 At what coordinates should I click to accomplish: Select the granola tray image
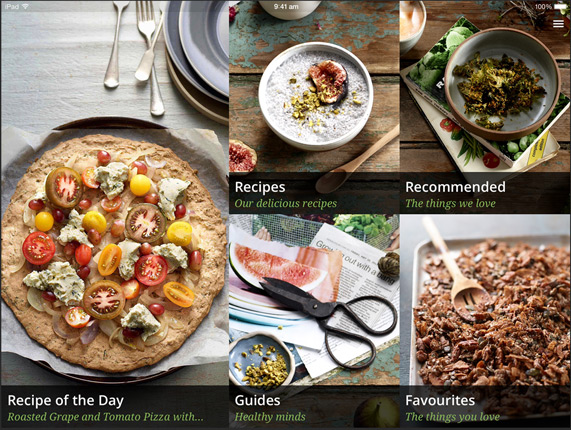(x=485, y=300)
